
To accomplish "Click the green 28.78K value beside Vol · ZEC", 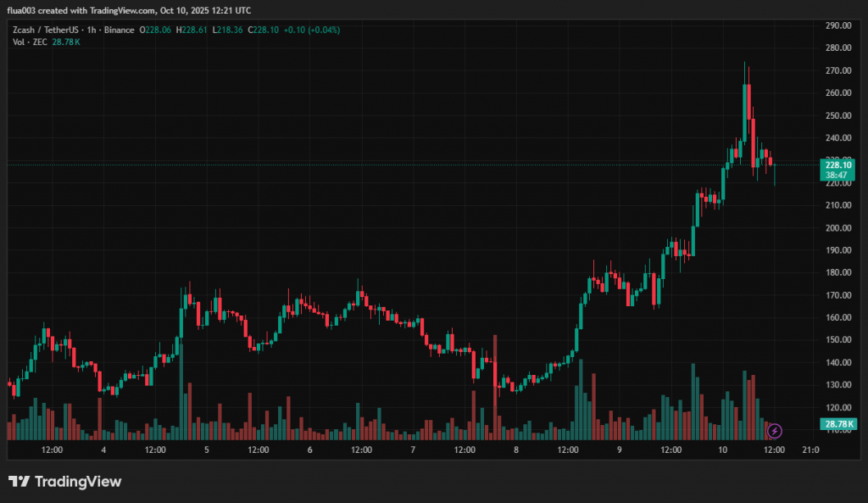I will click(66, 42).
